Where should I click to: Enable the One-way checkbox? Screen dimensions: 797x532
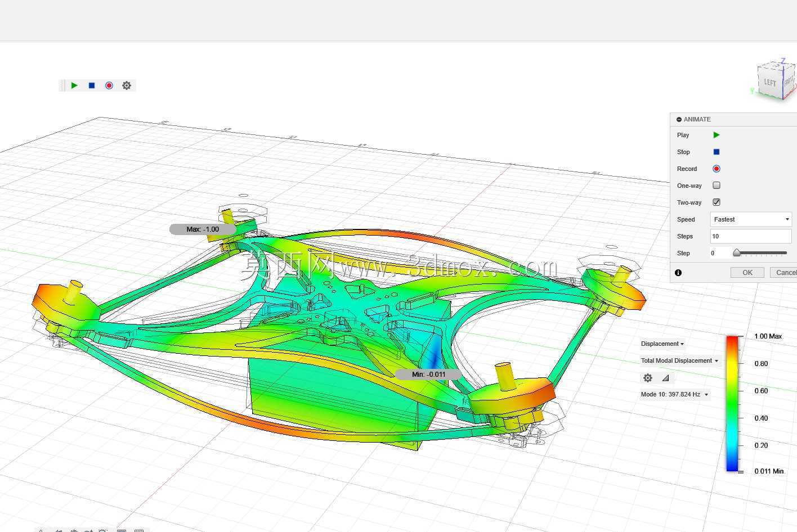coord(717,186)
